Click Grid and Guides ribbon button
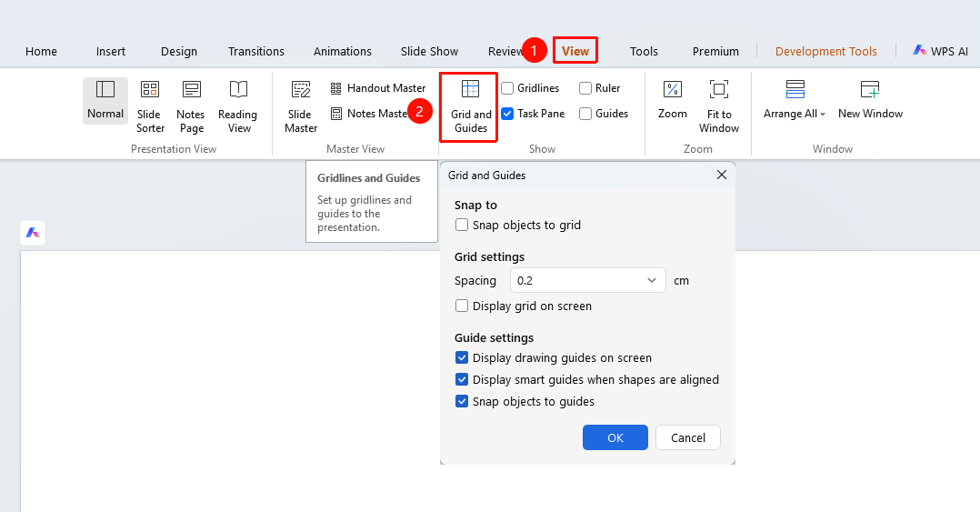 470,106
